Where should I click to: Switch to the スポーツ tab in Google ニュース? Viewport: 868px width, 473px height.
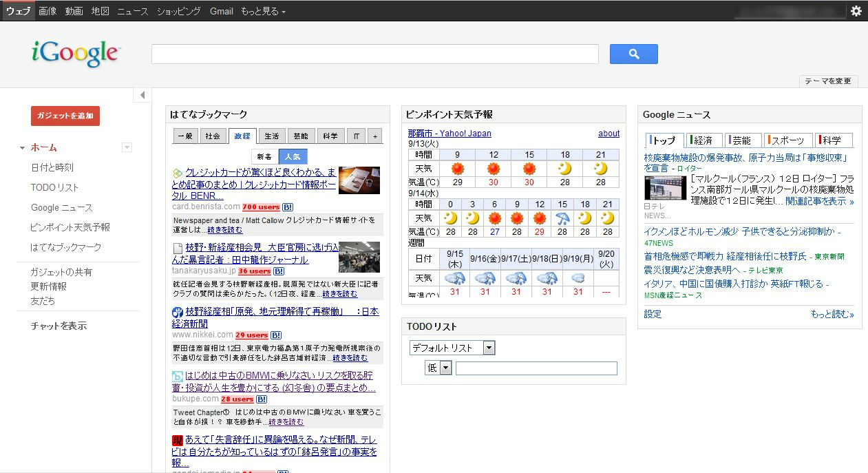[787, 140]
